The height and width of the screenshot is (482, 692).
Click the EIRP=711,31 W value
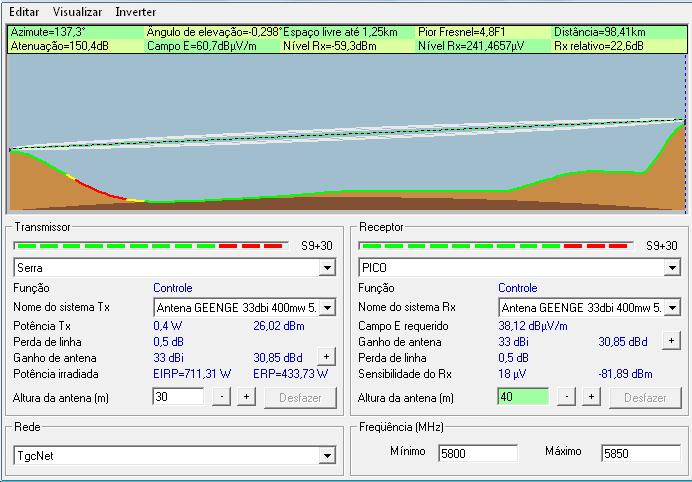click(x=192, y=374)
